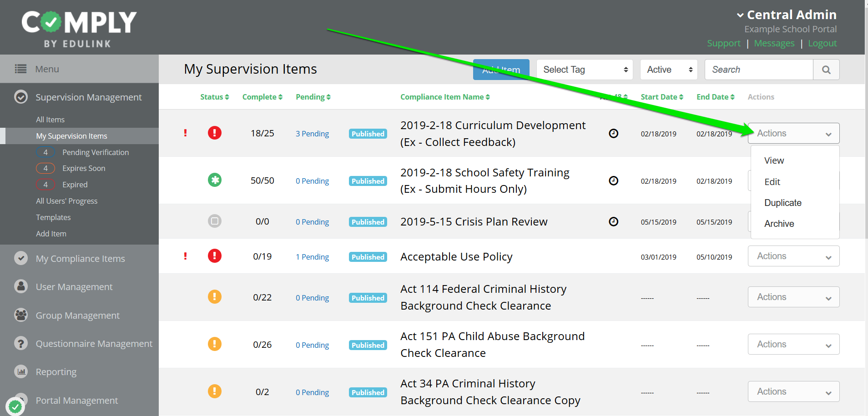Open Pending Verification count badge item
The width and height of the screenshot is (868, 416).
click(45, 152)
